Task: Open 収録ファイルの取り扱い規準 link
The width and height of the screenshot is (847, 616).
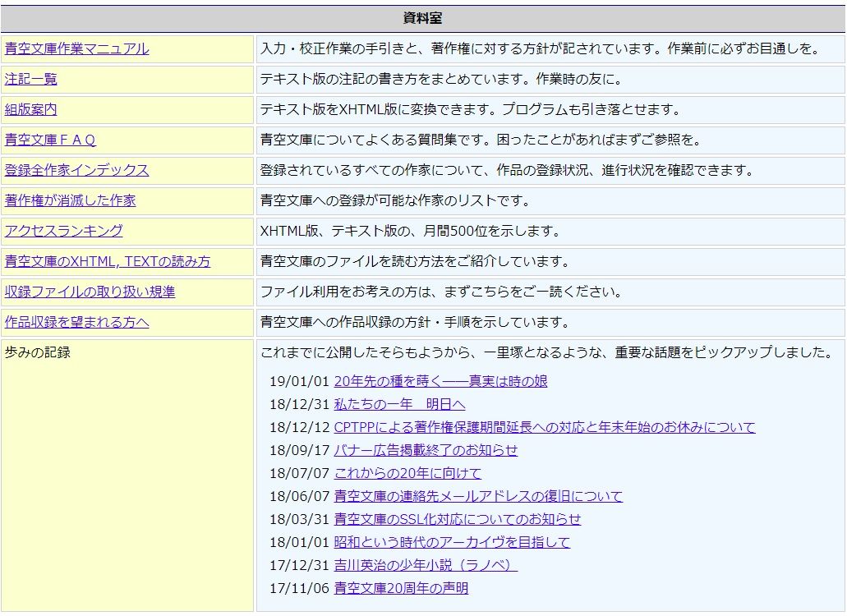Action: [90, 292]
